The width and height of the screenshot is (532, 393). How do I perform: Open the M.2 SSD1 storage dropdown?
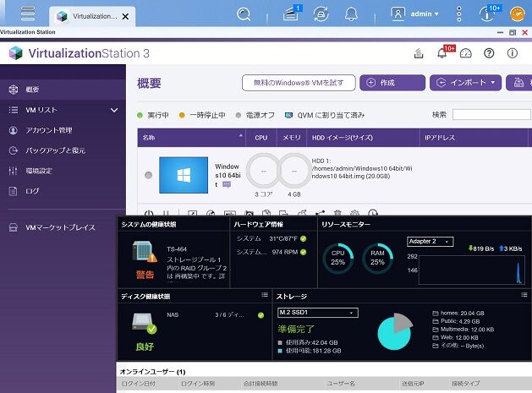(x=317, y=313)
